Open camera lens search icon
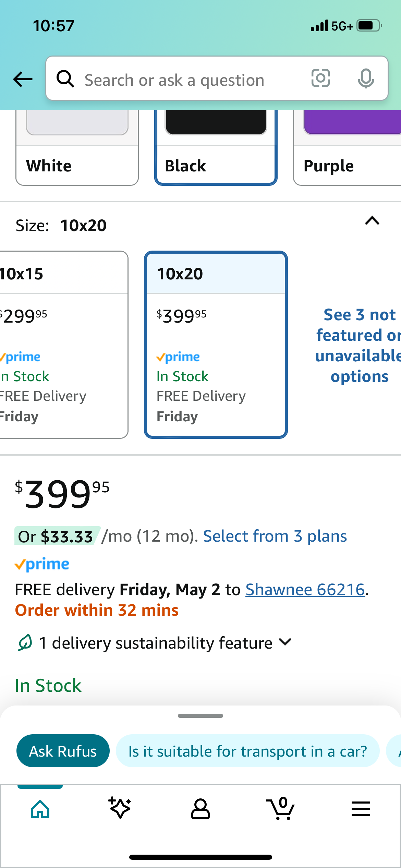Viewport: 401px width, 868px height. pyautogui.click(x=320, y=79)
